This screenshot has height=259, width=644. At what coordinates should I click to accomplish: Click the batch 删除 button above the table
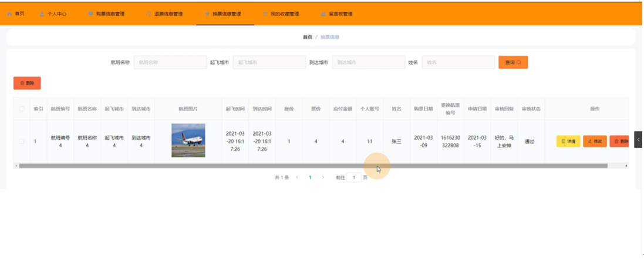pyautogui.click(x=27, y=83)
